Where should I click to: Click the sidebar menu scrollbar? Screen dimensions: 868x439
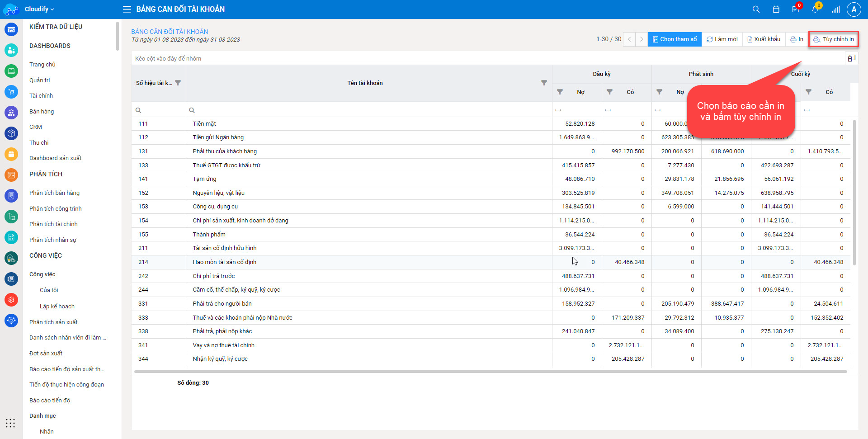click(118, 36)
